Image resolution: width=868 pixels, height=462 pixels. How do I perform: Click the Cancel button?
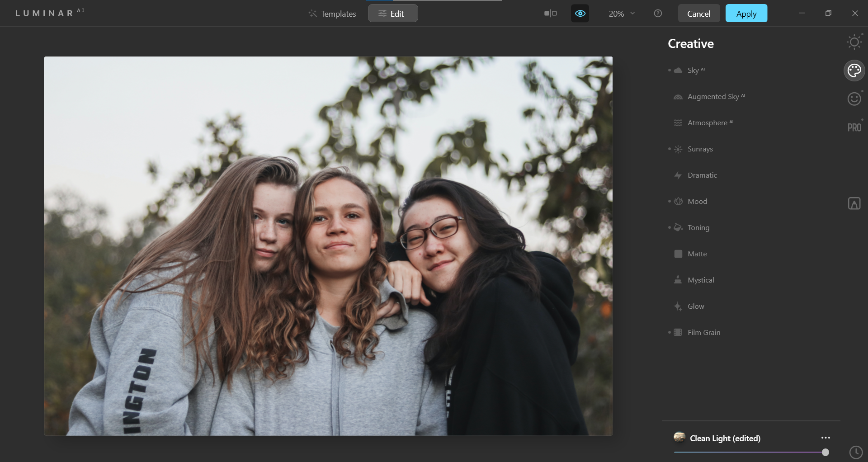(698, 14)
